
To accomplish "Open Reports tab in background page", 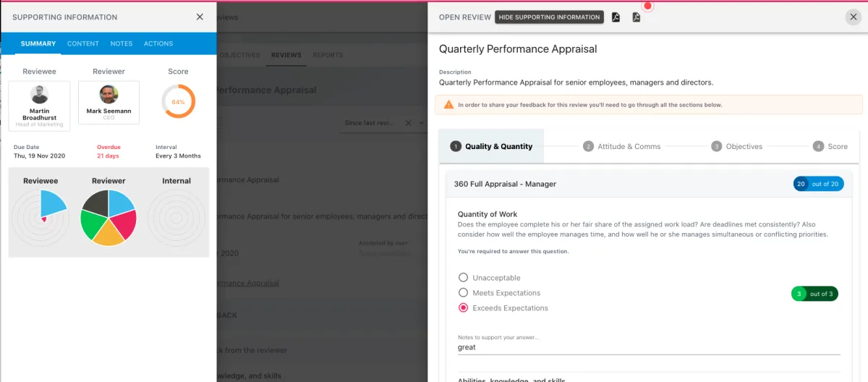I will [328, 55].
